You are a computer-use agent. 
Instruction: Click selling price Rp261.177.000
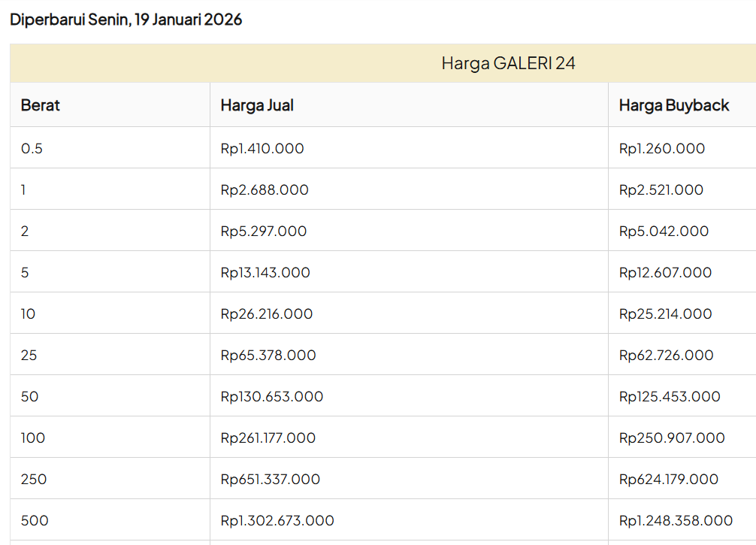click(268, 438)
